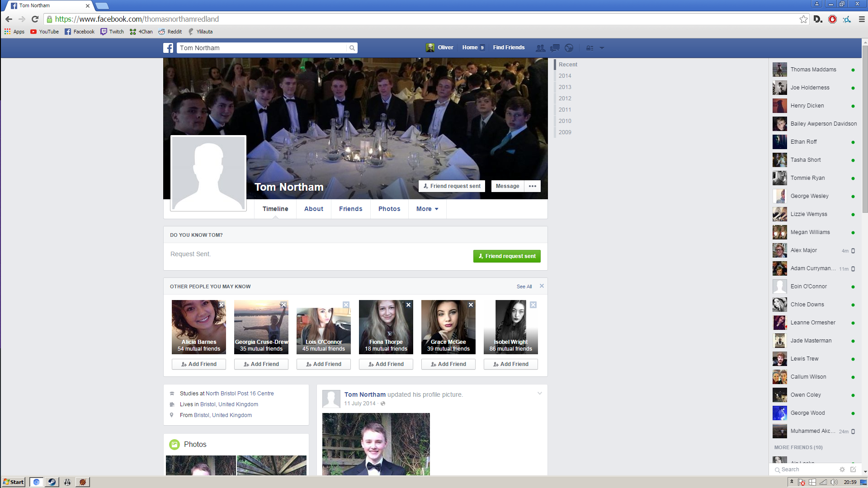The height and width of the screenshot is (488, 868).
Task: Click the volume icon in system tray
Action: [x=834, y=482]
